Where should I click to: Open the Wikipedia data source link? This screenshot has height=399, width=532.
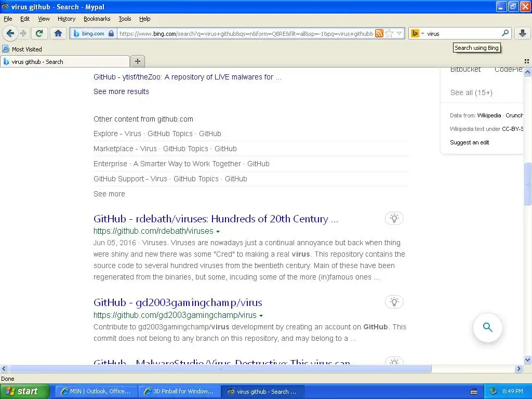(x=489, y=115)
